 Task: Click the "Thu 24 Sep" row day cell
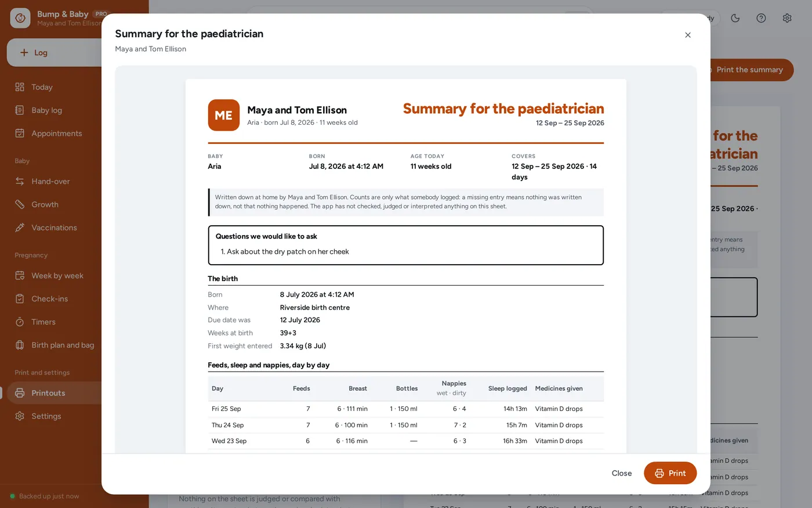[227, 425]
